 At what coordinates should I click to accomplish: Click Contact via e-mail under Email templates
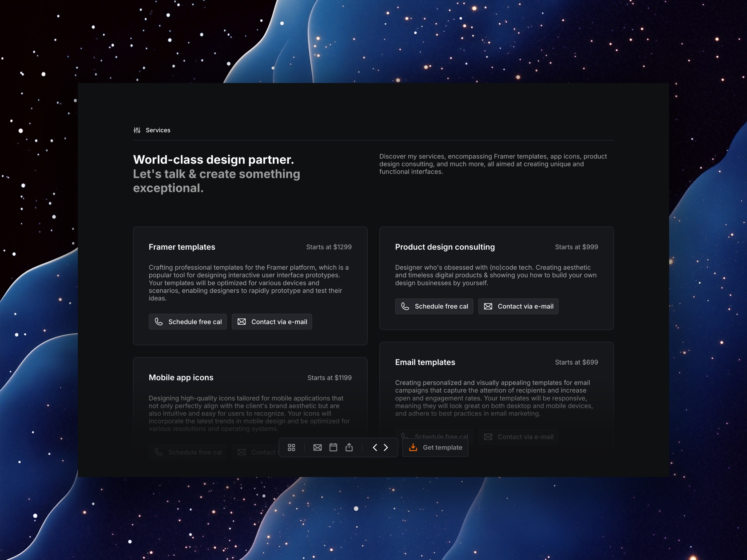(x=519, y=437)
